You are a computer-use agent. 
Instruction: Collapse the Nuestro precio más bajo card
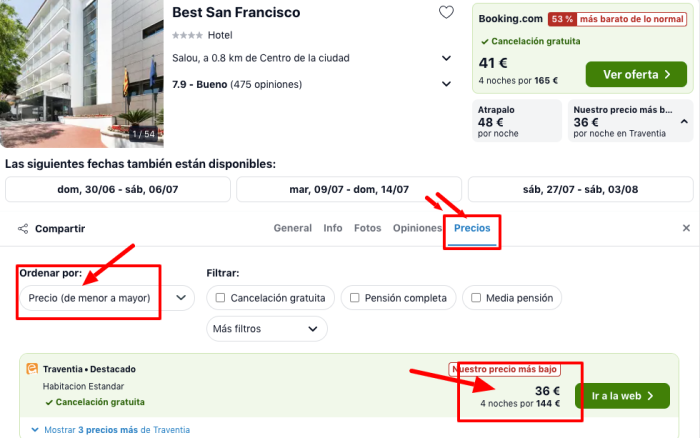pos(684,121)
